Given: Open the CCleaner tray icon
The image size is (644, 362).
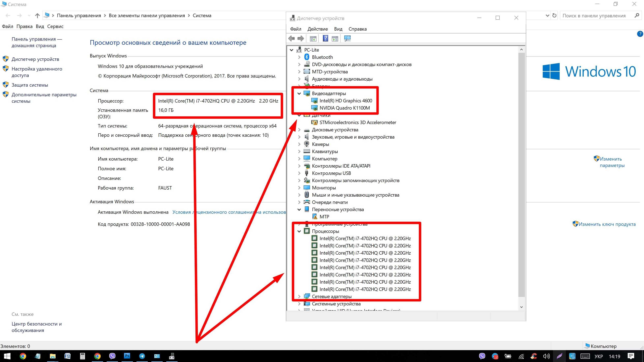Looking at the screenshot, I should (533, 356).
